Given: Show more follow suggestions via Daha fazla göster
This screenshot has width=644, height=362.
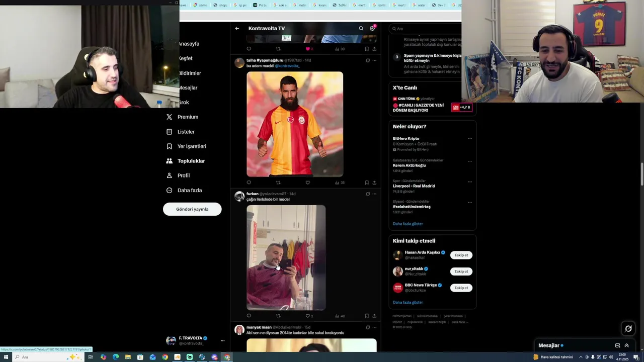Looking at the screenshot, I should point(408,302).
